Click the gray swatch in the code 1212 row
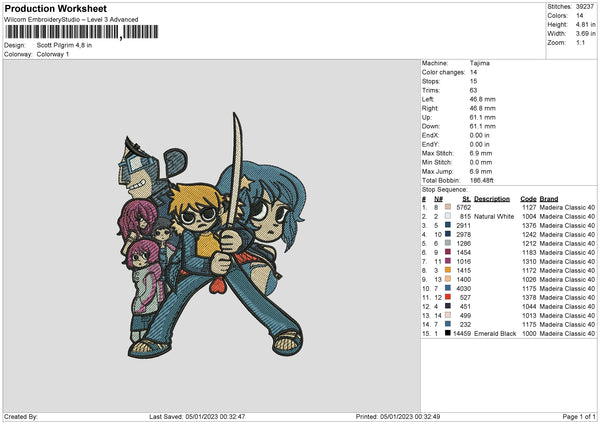The image size is (600, 424). (448, 243)
